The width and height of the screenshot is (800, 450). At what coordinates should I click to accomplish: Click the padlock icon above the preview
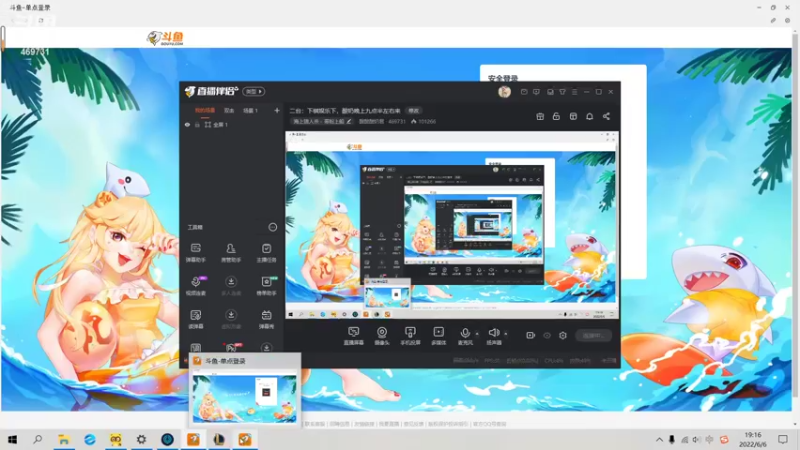[556, 116]
